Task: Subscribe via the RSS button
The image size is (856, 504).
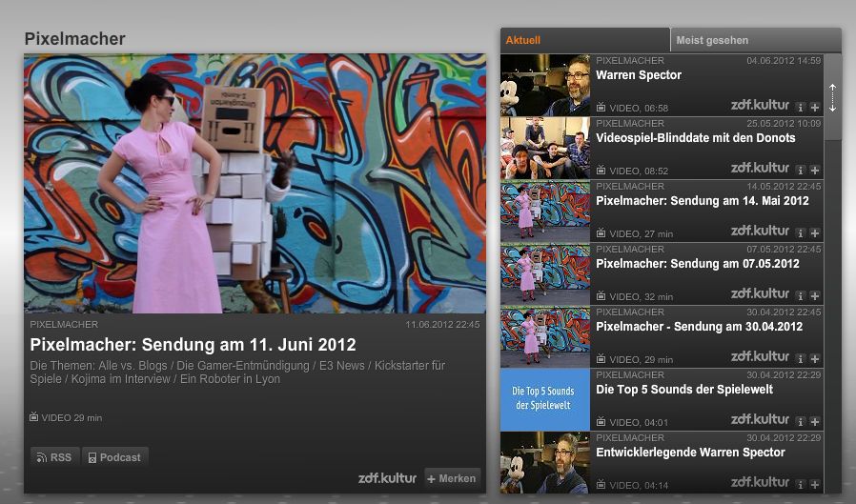Action: point(54,457)
